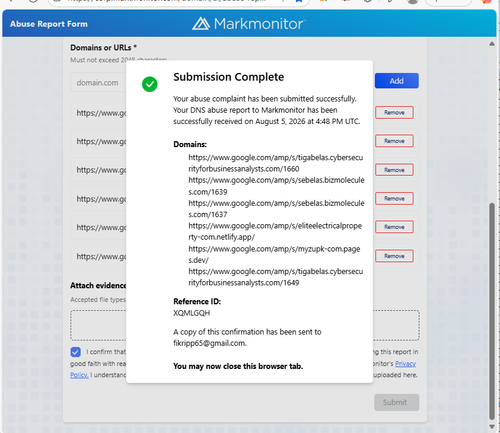500x433 pixels.
Task: Click the URL ending in /1660
Action: [276, 163]
